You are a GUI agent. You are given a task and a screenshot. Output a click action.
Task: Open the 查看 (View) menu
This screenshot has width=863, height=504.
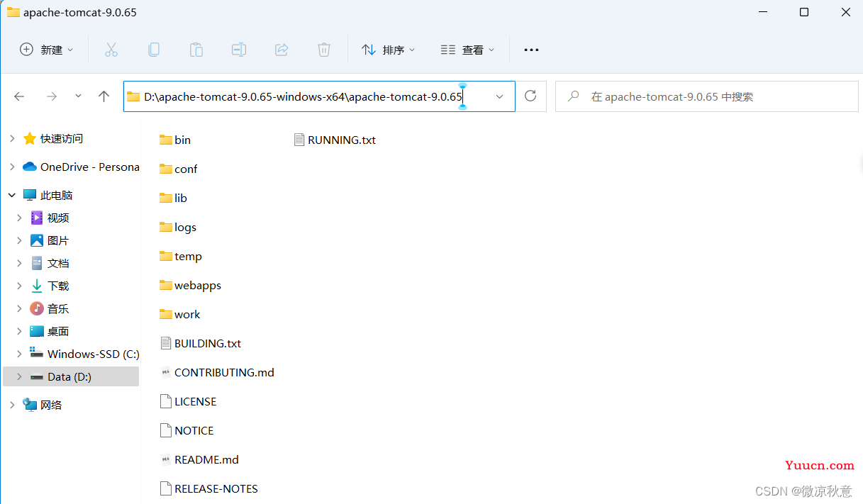click(467, 50)
